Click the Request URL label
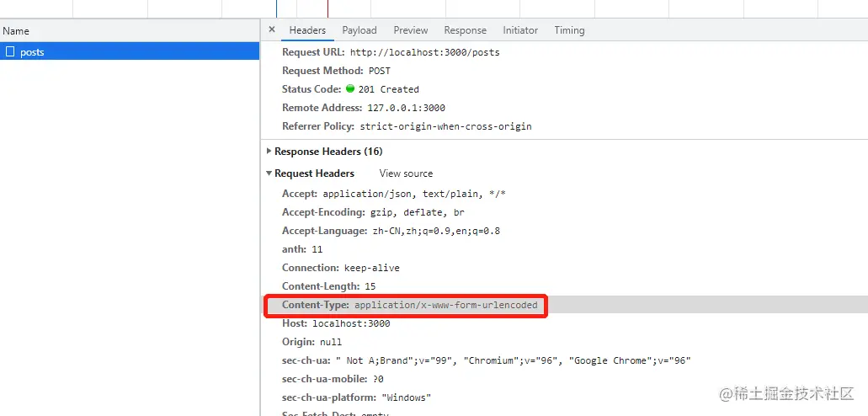Screen dimensions: 868x416 click(x=314, y=52)
